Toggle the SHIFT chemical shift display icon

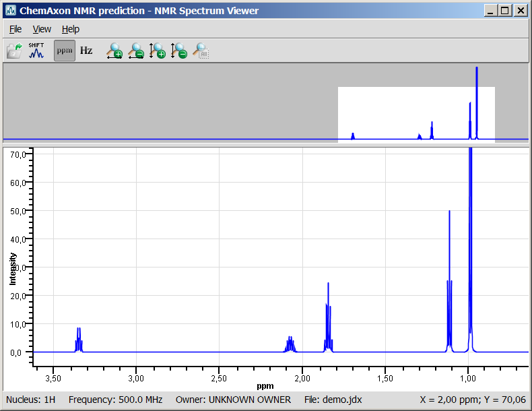pyautogui.click(x=36, y=51)
